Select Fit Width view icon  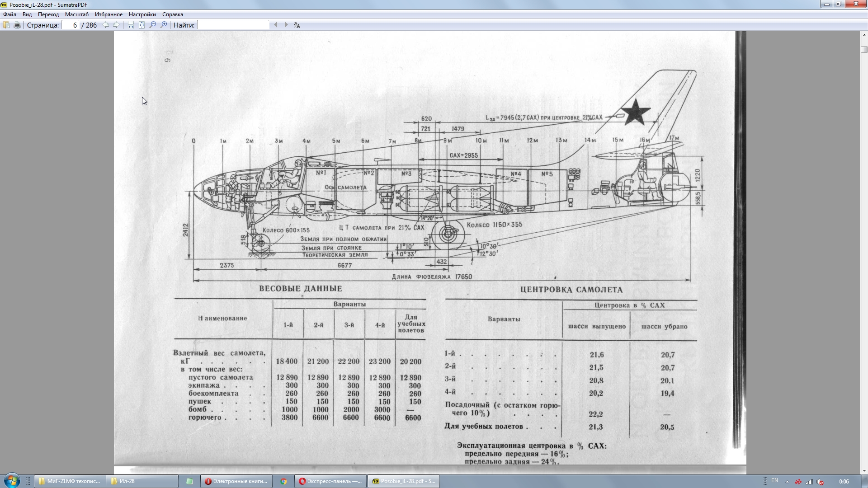pyautogui.click(x=131, y=25)
